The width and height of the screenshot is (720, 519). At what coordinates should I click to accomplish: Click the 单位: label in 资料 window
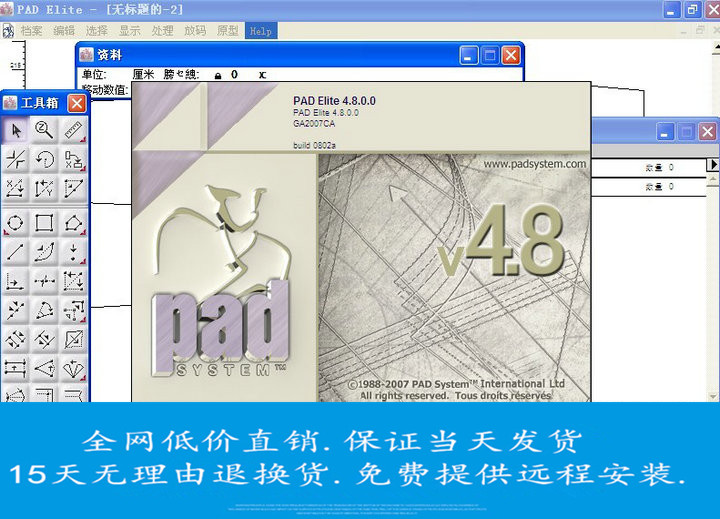94,74
